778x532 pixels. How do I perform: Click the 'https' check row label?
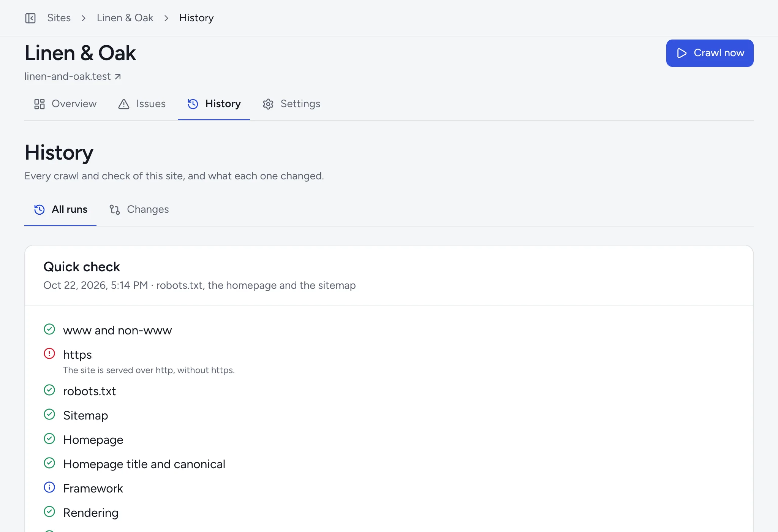point(77,355)
